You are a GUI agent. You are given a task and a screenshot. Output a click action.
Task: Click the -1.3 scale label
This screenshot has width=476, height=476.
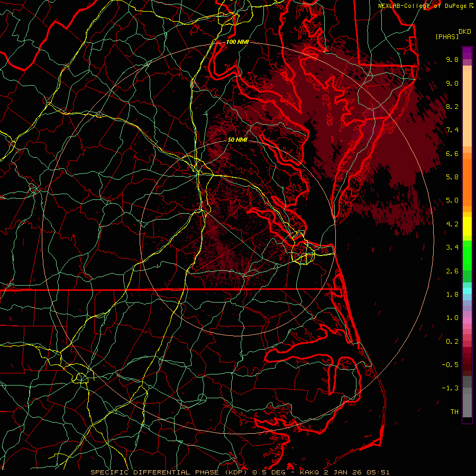point(450,388)
